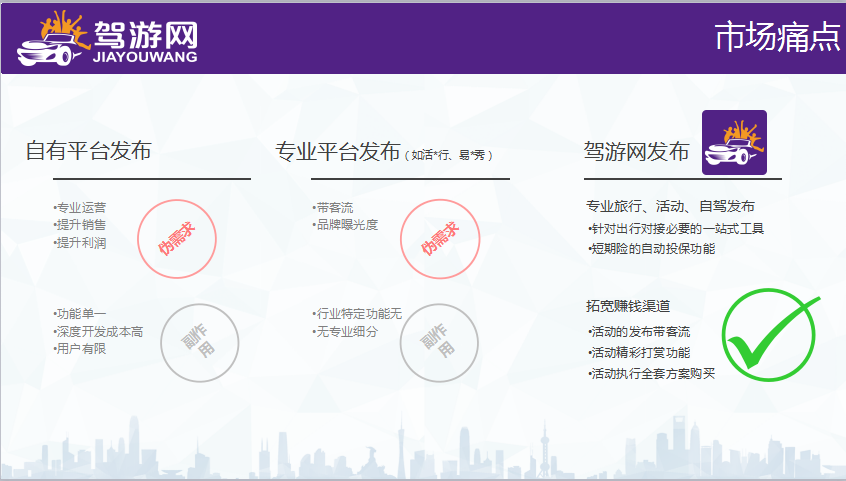Image resolution: width=846 pixels, height=481 pixels.
Task: Click the JIAYOUWANG text under the logo
Action: [x=145, y=57]
